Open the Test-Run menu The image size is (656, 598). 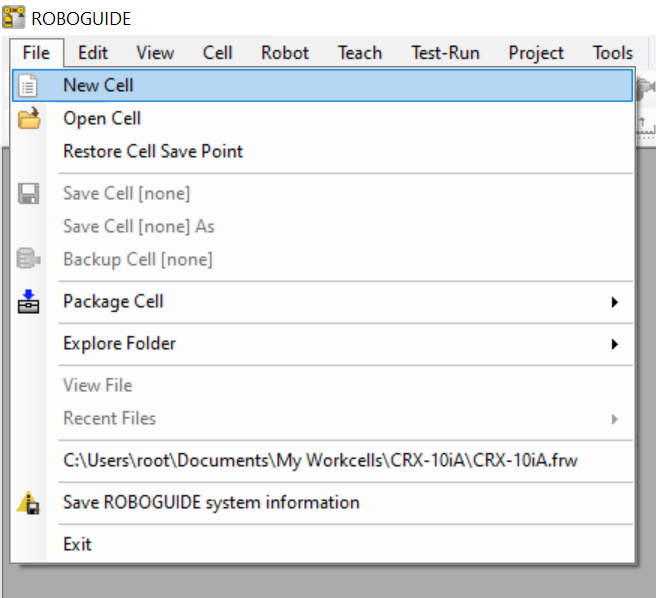[445, 53]
